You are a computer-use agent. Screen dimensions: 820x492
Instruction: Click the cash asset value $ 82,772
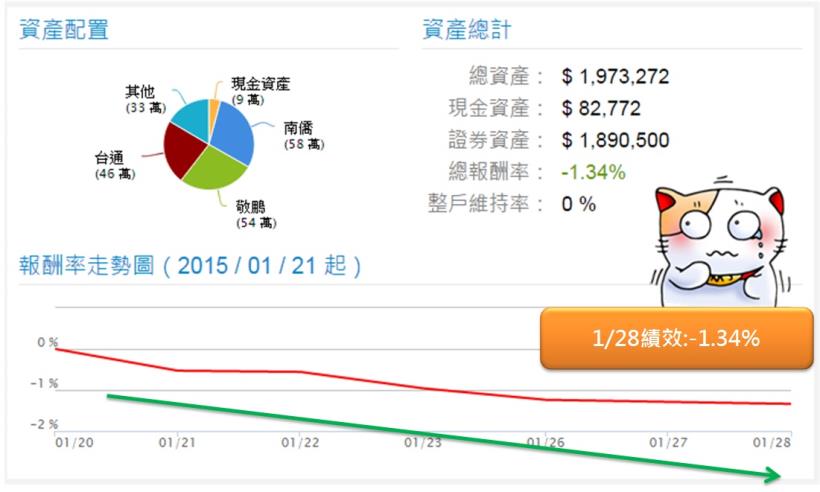click(x=601, y=109)
